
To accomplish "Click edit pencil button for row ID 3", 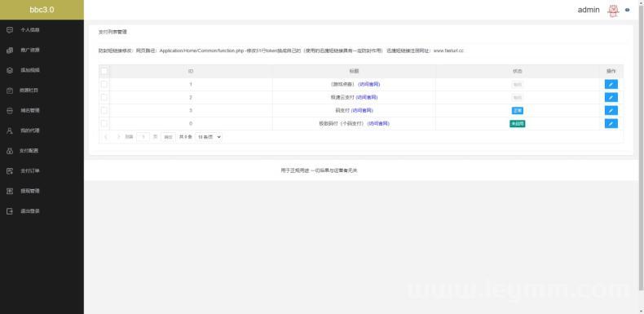I will tap(611, 111).
